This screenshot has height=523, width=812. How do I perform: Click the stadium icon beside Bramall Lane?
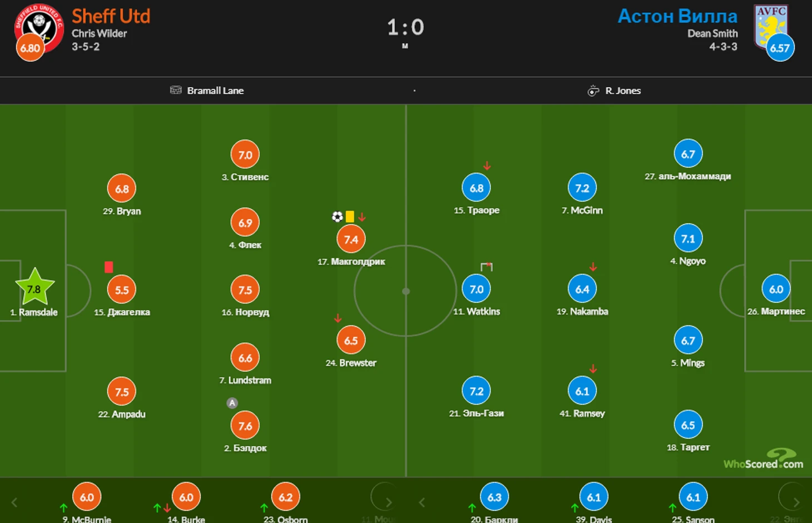(176, 90)
